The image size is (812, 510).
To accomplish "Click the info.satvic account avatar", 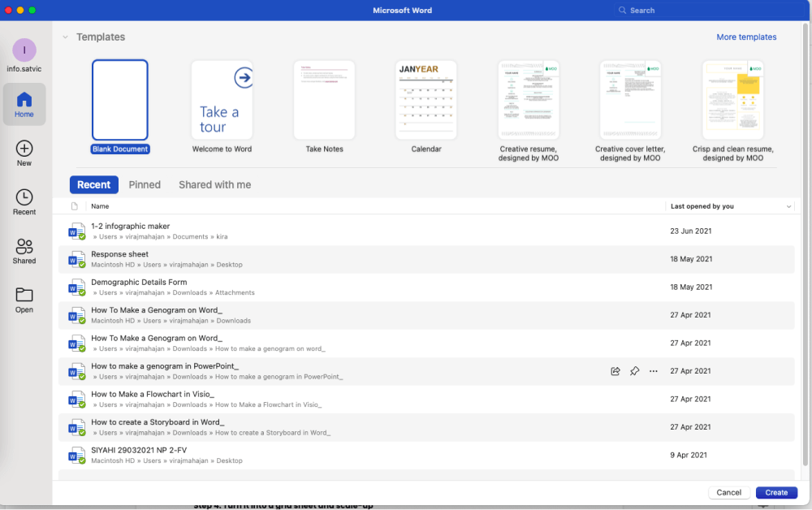I will [x=24, y=50].
